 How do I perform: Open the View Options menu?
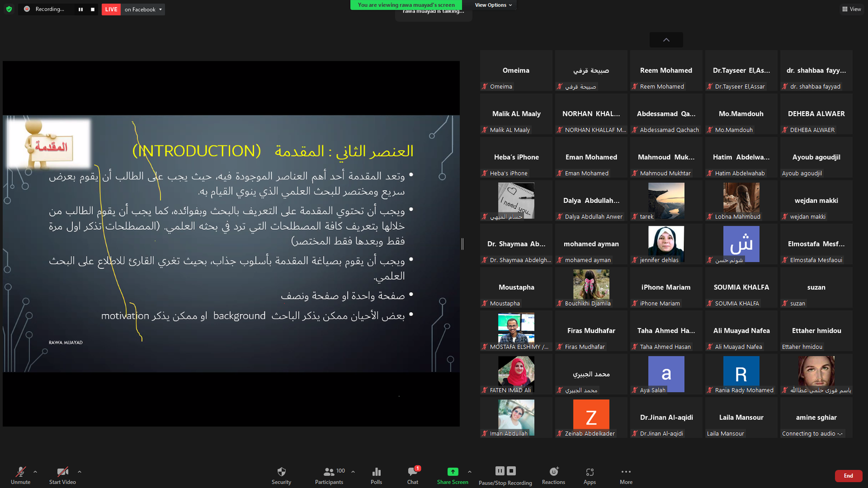[493, 5]
